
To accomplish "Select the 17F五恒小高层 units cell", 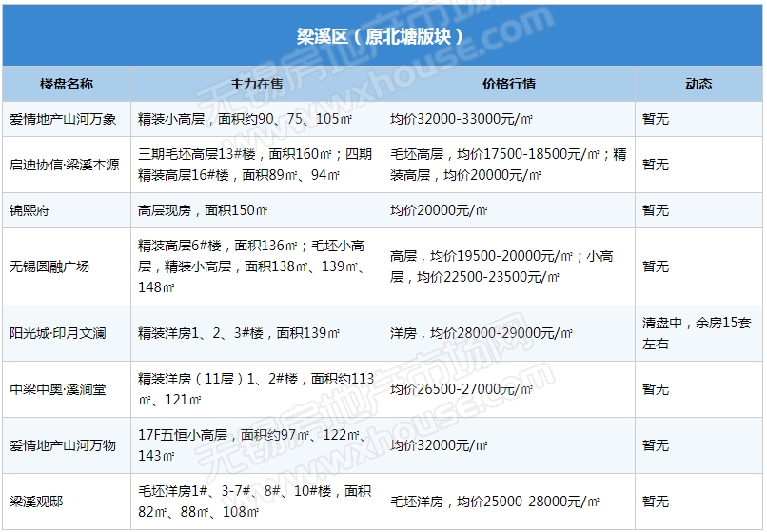I will tap(255, 445).
